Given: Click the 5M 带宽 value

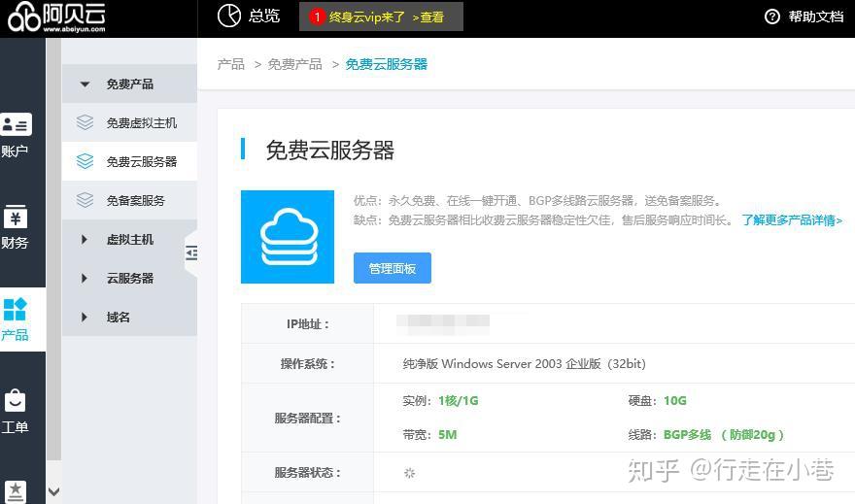Looking at the screenshot, I should click(x=447, y=435).
